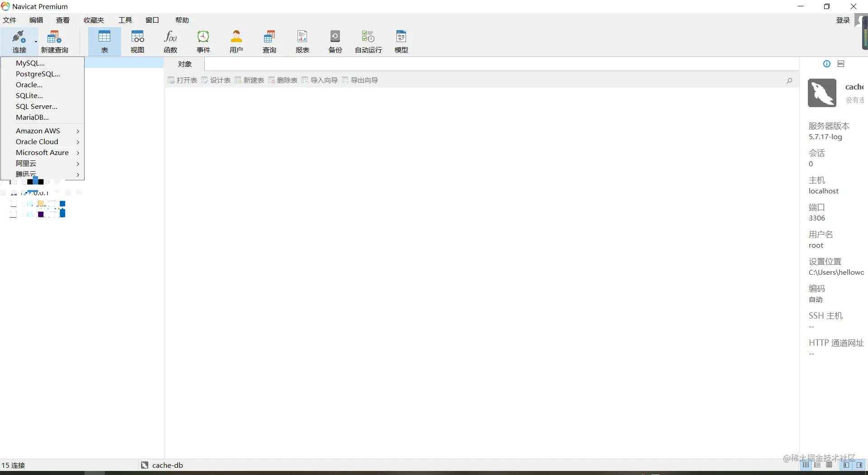The image size is (868, 475).
Task: Open the 收藏夹 menu
Action: coord(94,20)
